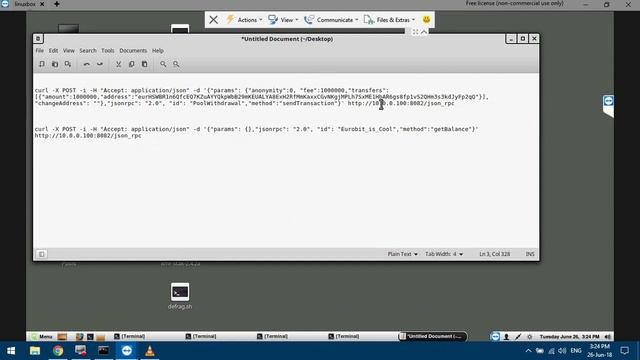Open the Windows tray volume icon
This screenshot has width=640, height=360.
562,351
